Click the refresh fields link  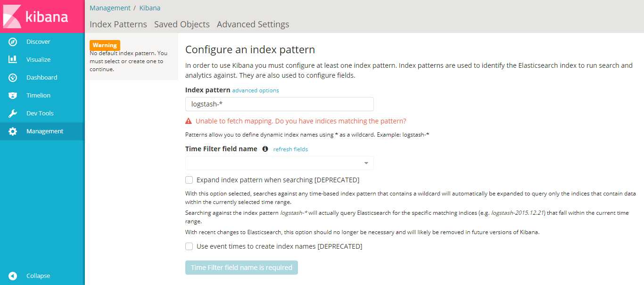pos(290,149)
